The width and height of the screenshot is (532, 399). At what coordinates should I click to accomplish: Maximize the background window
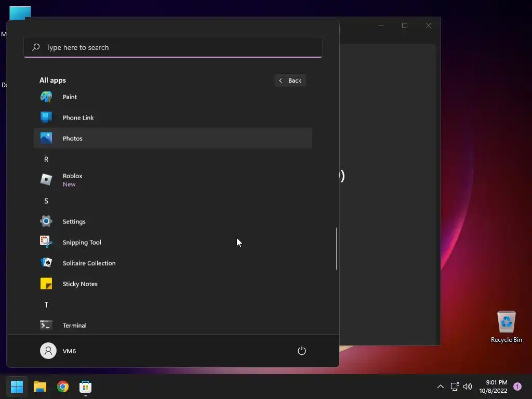pyautogui.click(x=404, y=25)
